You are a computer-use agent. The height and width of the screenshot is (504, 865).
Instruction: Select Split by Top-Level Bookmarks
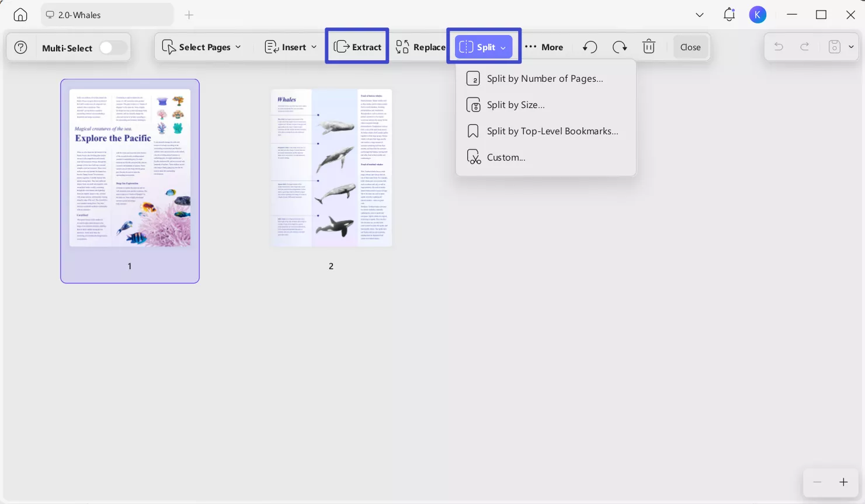coord(552,131)
